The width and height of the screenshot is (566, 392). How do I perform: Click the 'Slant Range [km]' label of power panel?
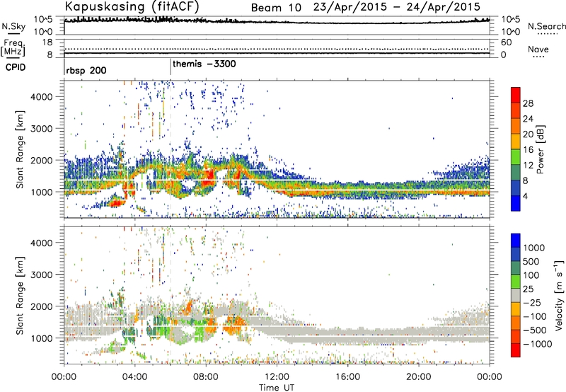20,149
